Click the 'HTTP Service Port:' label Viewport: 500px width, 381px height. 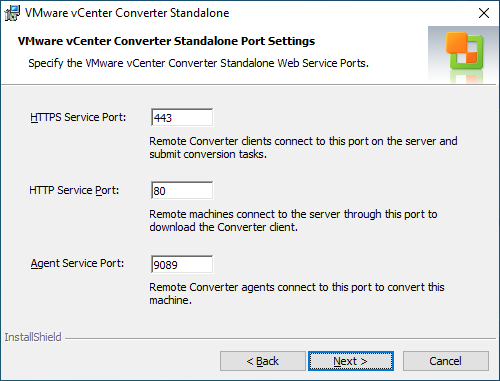point(74,190)
